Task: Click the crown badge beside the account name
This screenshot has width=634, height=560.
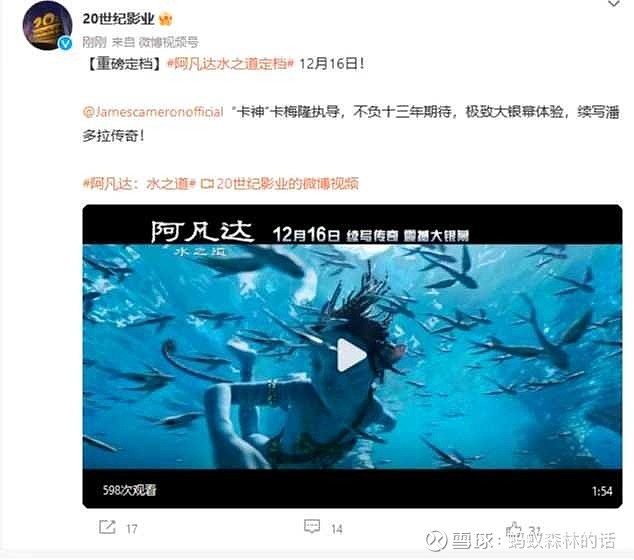Action: click(x=166, y=19)
